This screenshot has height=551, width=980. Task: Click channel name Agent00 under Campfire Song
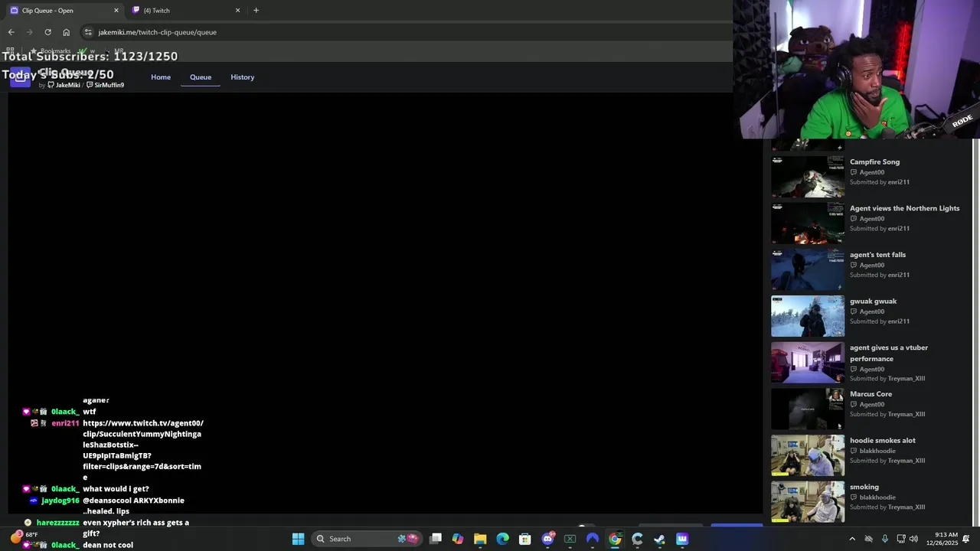click(x=871, y=172)
